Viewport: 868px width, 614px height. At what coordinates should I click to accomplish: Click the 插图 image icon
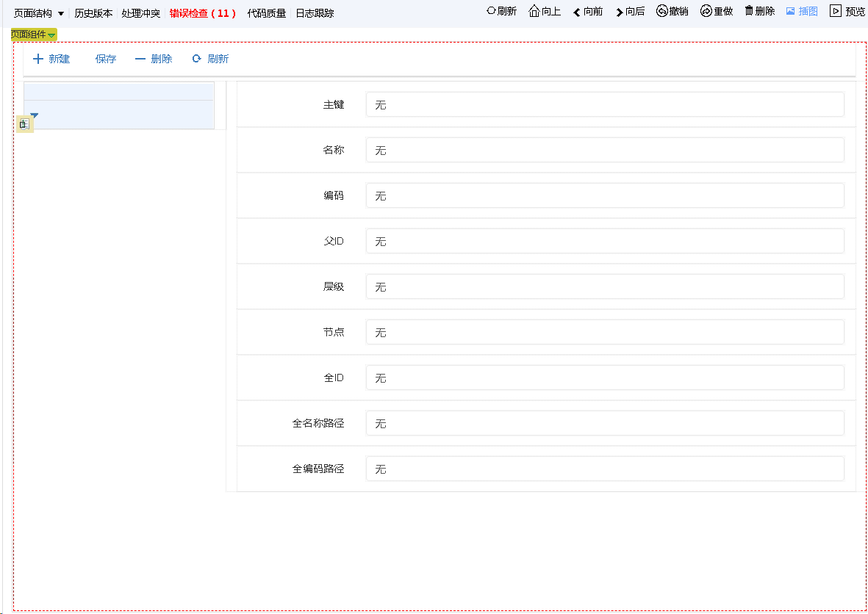pos(791,11)
